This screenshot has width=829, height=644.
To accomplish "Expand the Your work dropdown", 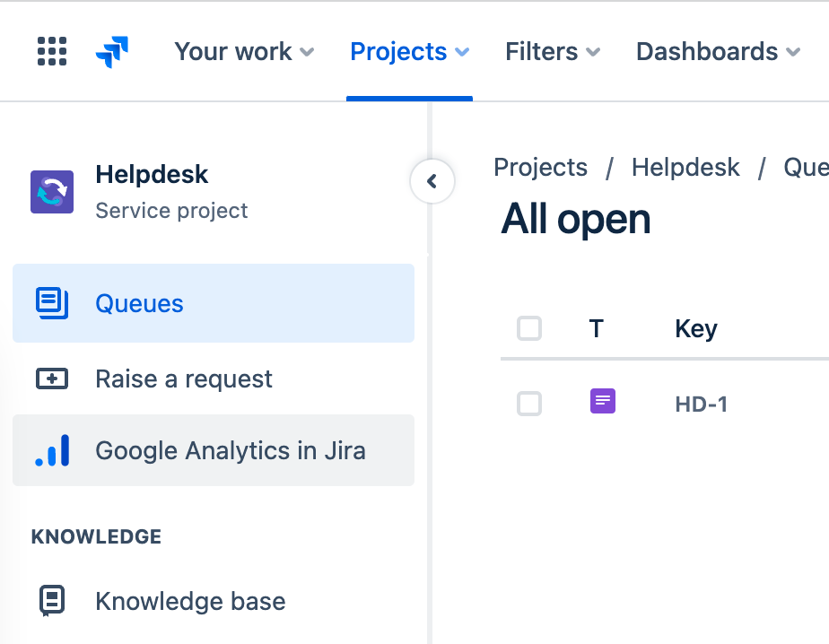I will [x=244, y=52].
